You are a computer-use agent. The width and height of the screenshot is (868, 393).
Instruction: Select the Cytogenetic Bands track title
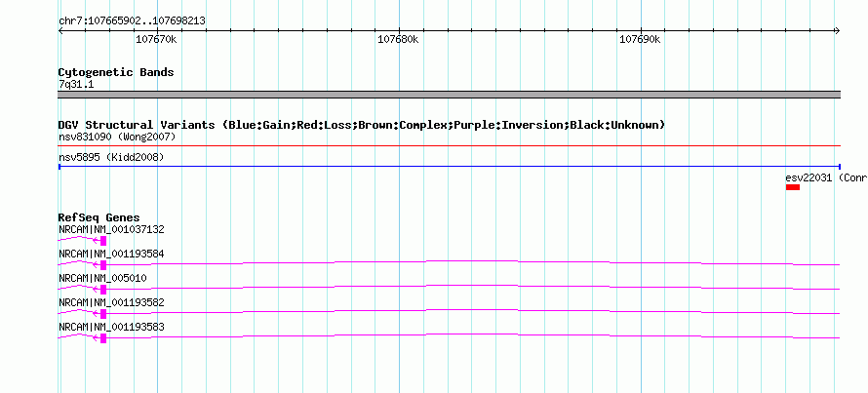pos(116,72)
